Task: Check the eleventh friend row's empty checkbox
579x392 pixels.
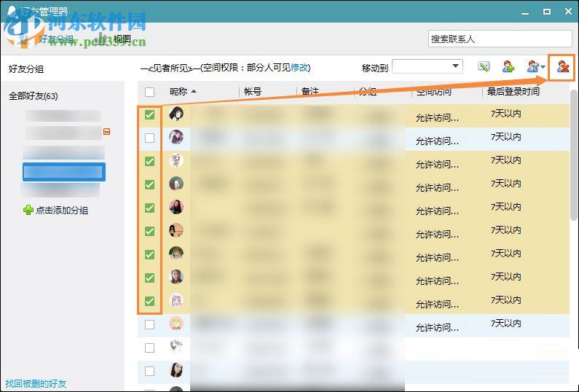Action: [149, 348]
